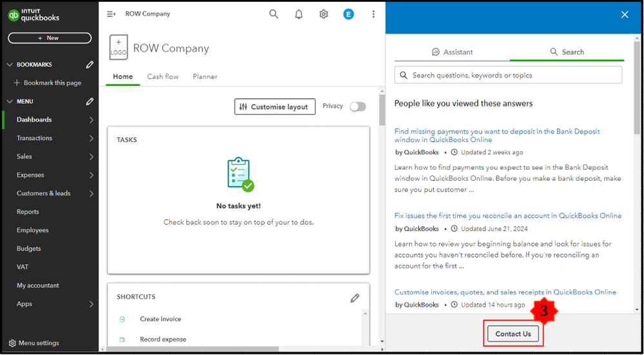The height and width of the screenshot is (355, 644).
Task: Click the horizontal scrollbar under the dashboard
Action: (192, 349)
